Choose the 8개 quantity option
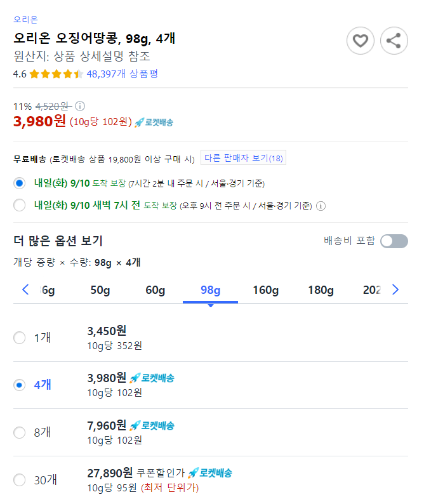424x504 pixels. pyautogui.click(x=19, y=433)
